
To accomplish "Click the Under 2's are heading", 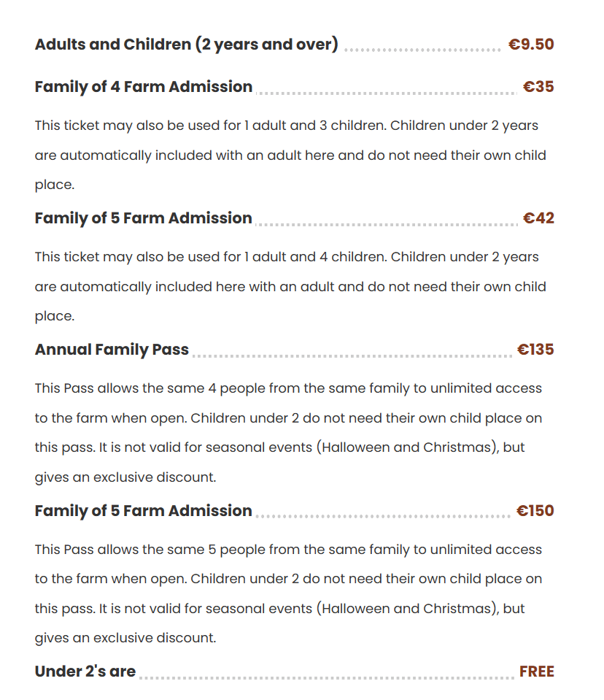I will 85,672.
